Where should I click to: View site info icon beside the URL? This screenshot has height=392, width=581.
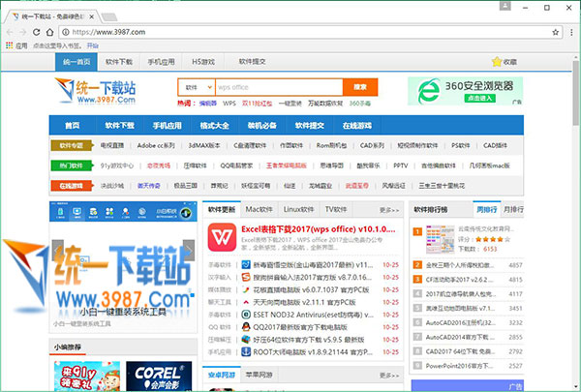click(x=66, y=32)
